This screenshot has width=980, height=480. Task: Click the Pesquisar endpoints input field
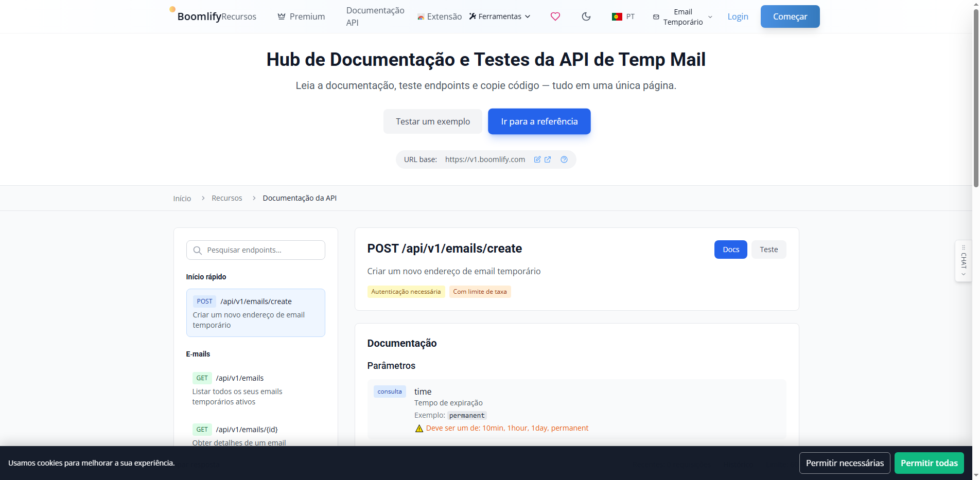click(x=256, y=250)
